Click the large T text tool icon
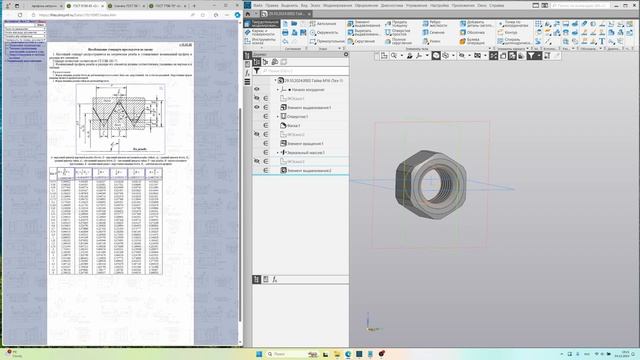 point(602,41)
